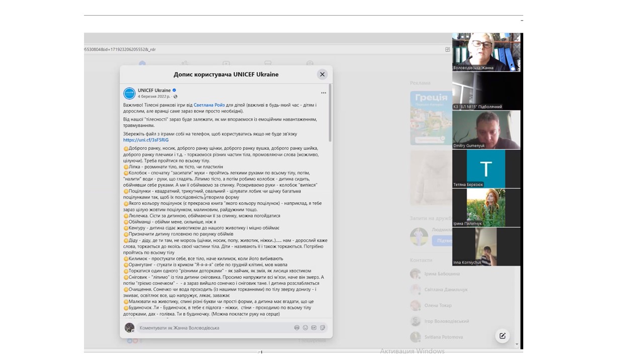This screenshot has height=362, width=644.
Task: Open the UNICEF Ukraine page name link
Action: point(154,90)
